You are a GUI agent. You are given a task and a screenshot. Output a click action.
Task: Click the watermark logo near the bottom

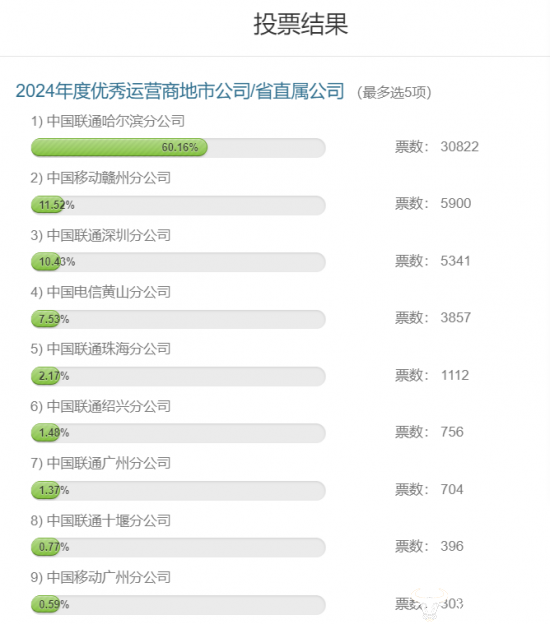click(x=430, y=604)
